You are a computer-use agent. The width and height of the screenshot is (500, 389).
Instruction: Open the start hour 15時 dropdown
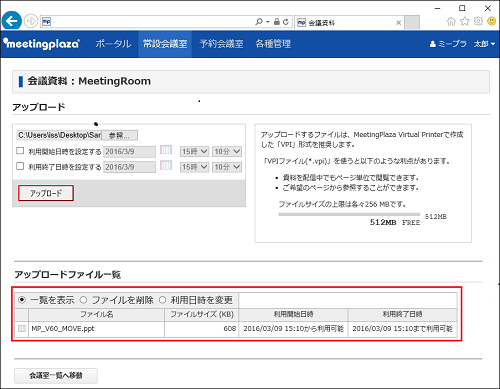tap(195, 152)
